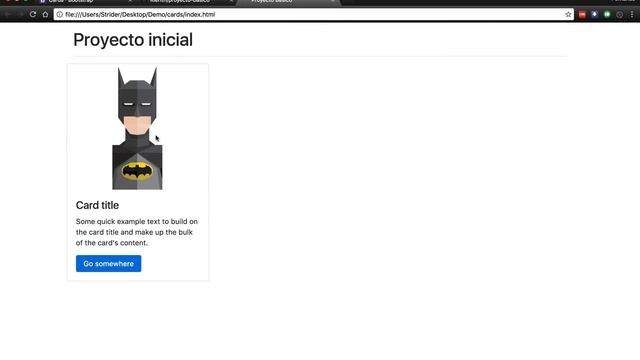Click the forward navigation arrow

pyautogui.click(x=20, y=14)
